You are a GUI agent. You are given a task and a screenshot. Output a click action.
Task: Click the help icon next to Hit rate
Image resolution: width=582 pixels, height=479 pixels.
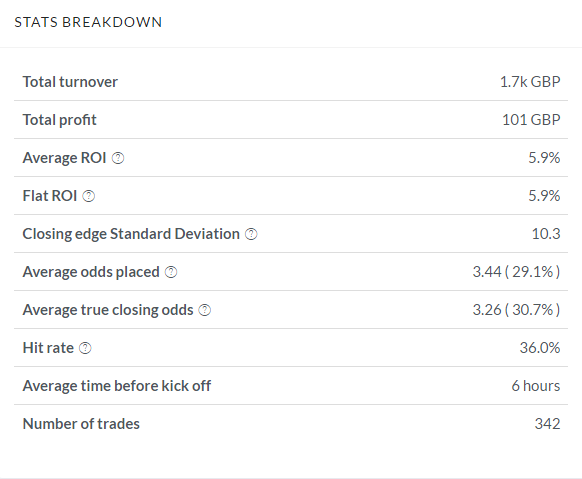coord(85,348)
